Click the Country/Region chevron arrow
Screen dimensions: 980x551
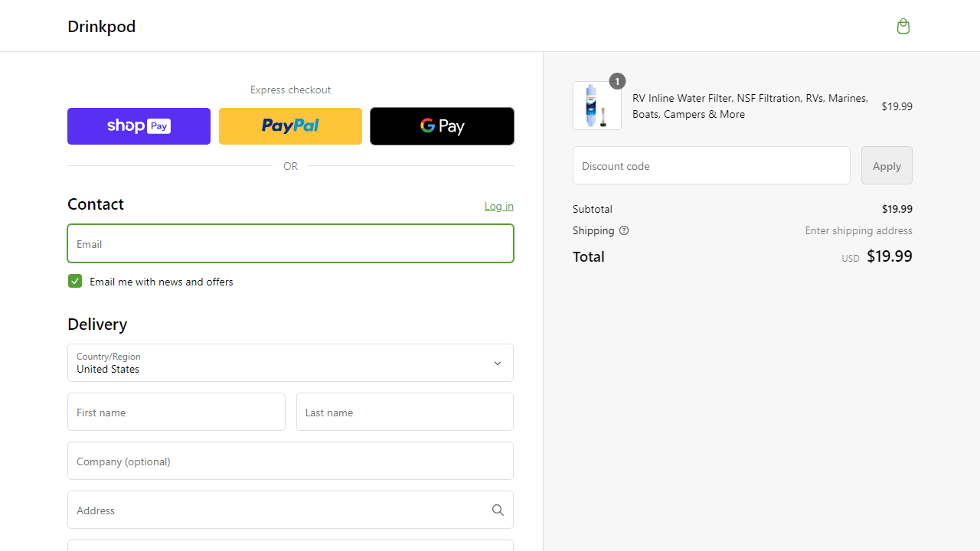(498, 364)
